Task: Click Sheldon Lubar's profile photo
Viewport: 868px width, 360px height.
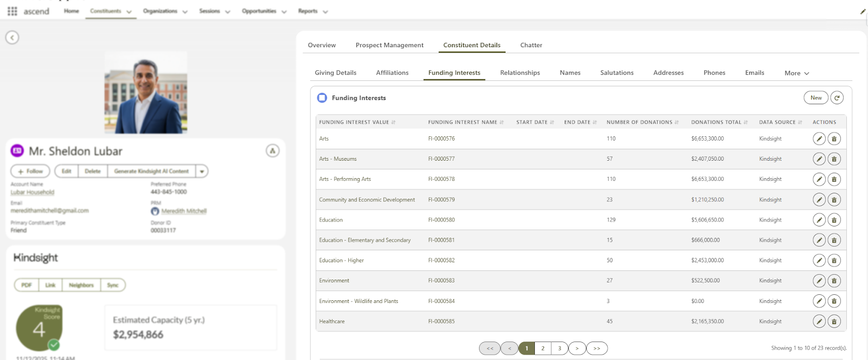Action: click(x=146, y=92)
